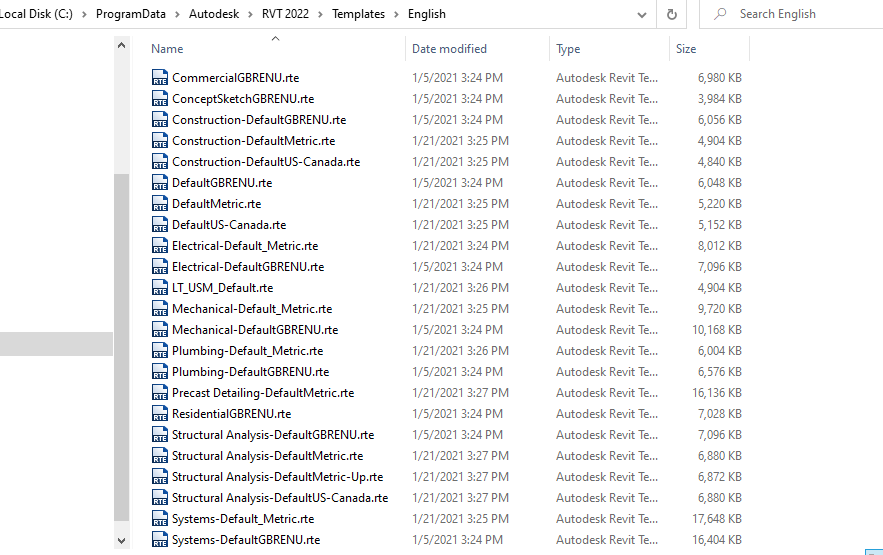Navigate to RVT 2022 breadcrumb
Viewport: 883px width, 555px height.
(x=286, y=14)
